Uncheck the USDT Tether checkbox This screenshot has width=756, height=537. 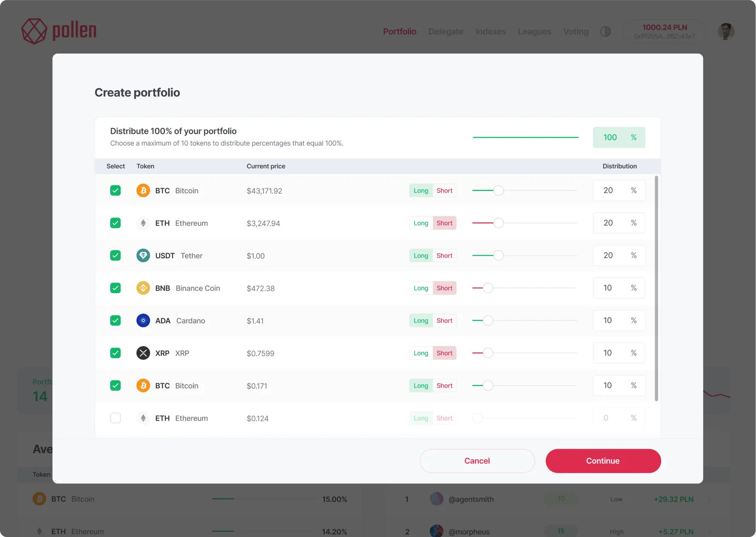click(x=115, y=255)
